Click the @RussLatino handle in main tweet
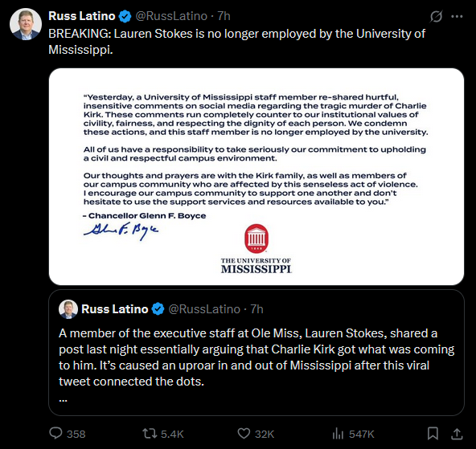The image size is (476, 449). coord(171,16)
